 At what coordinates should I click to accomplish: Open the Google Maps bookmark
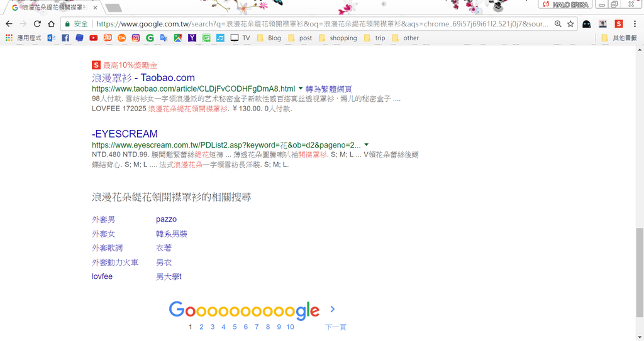click(x=178, y=38)
